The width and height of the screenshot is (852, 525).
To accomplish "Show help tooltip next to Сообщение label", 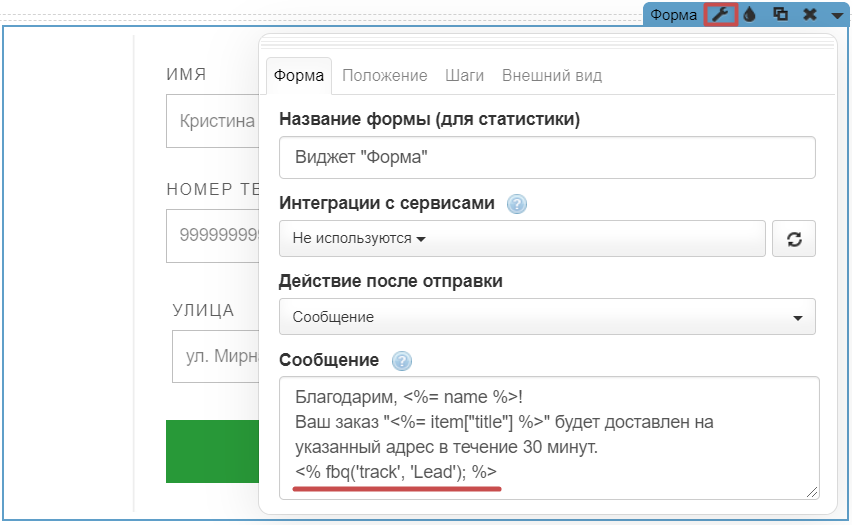I will click(x=402, y=361).
